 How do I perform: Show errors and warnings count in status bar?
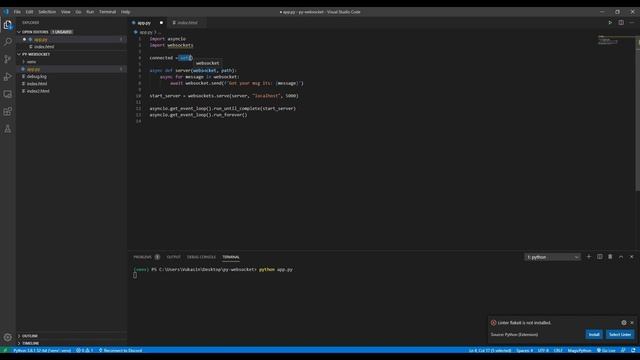pyautogui.click(x=84, y=350)
